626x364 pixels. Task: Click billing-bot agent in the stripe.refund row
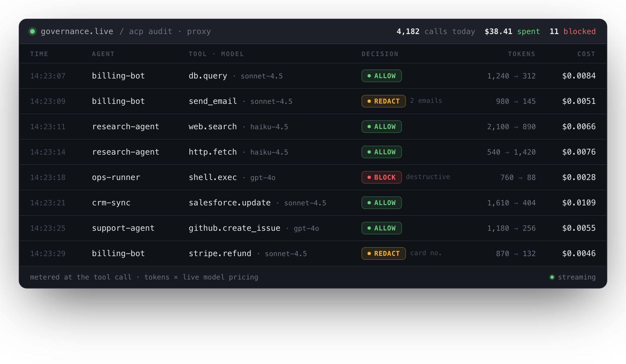pyautogui.click(x=118, y=253)
